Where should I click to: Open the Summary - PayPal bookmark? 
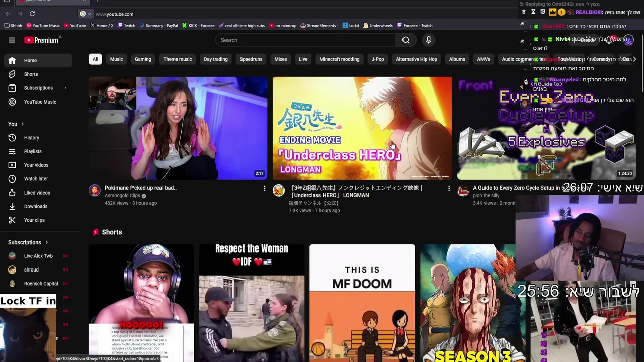pos(158,26)
